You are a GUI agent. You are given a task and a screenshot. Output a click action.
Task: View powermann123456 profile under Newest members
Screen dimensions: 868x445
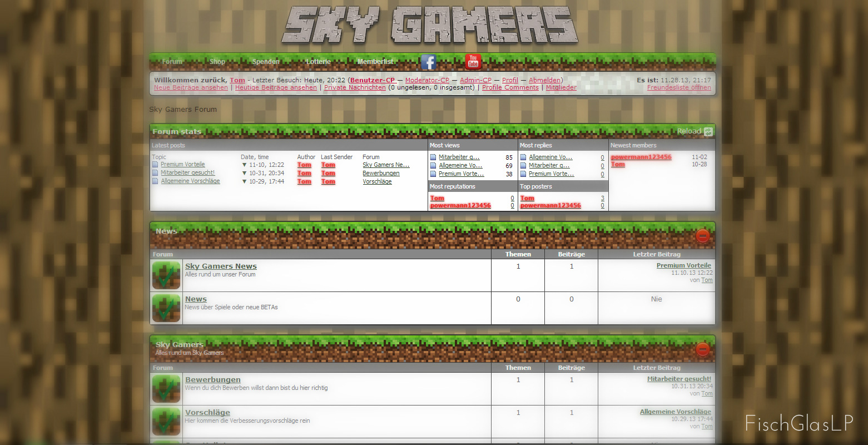641,157
